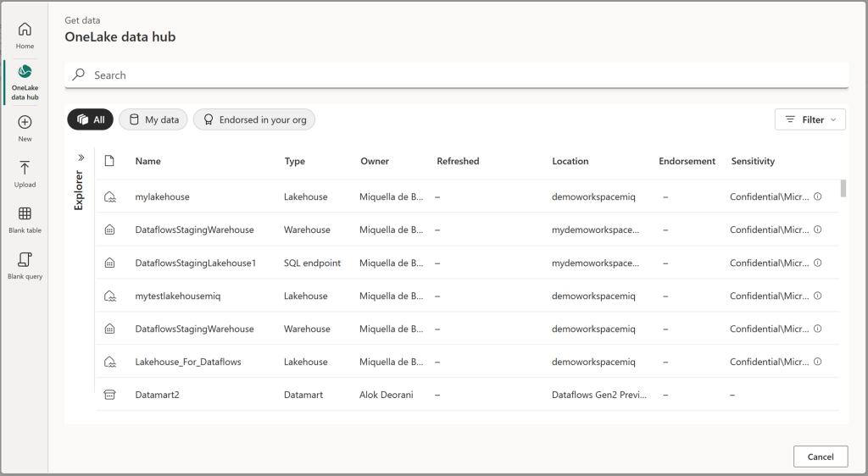Click the lakehouse icon beside mylakehouse
868x476 pixels.
pos(110,196)
